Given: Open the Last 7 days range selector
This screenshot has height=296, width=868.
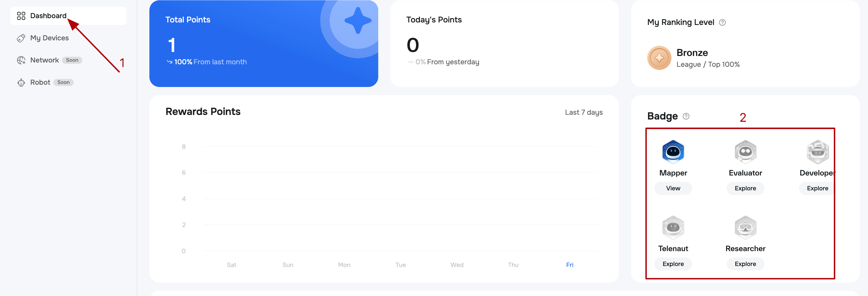Looking at the screenshot, I should (584, 112).
